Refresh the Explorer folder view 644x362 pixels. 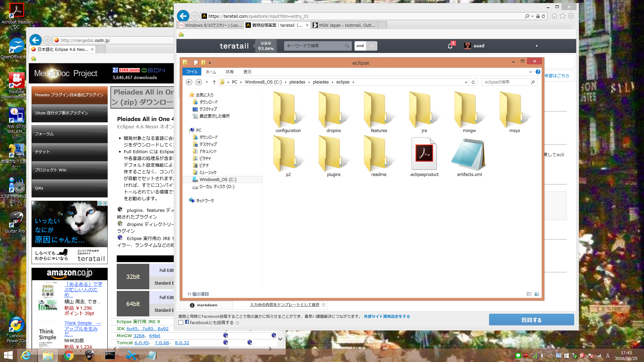(473, 82)
